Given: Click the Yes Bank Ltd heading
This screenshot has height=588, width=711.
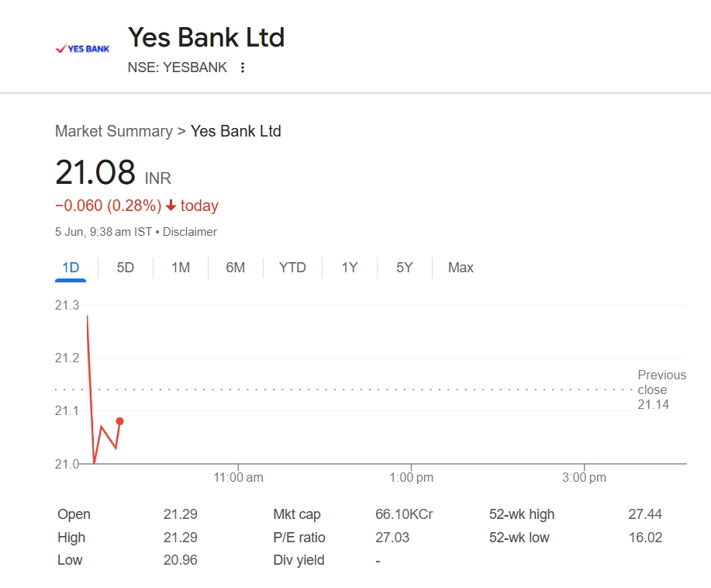Looking at the screenshot, I should (206, 37).
